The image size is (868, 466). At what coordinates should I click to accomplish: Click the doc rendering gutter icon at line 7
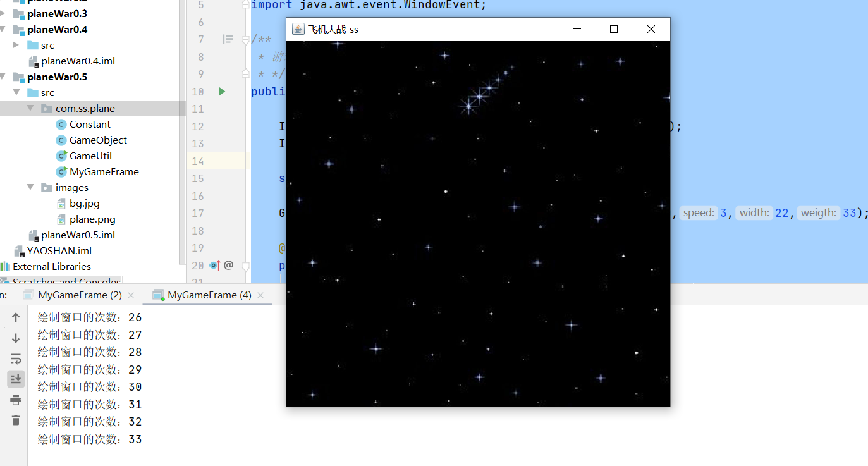228,40
